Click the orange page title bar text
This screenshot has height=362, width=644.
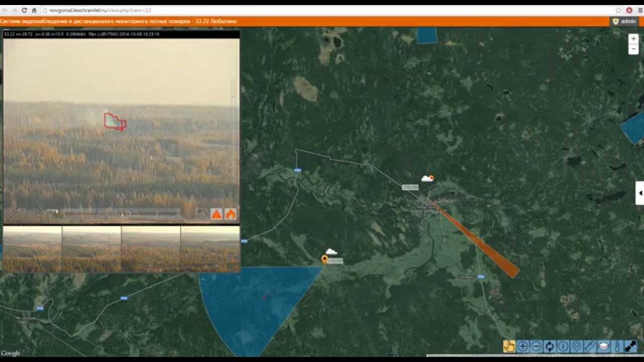118,22
